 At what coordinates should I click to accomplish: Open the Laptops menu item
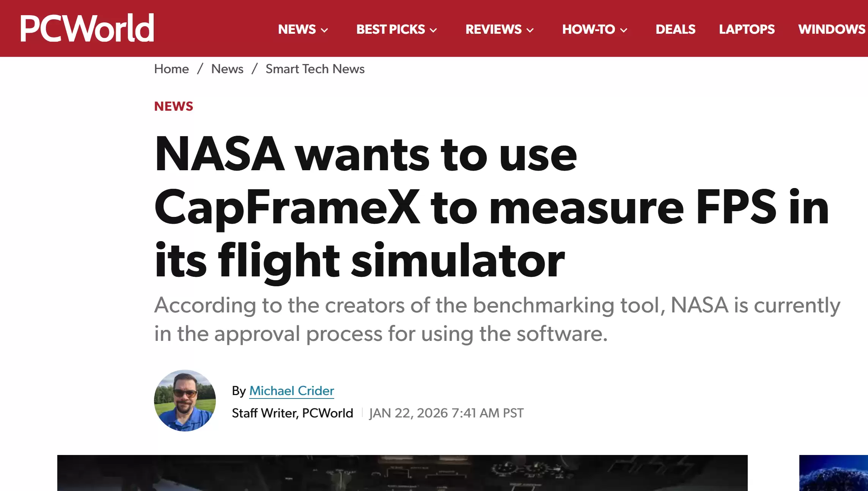tap(747, 29)
